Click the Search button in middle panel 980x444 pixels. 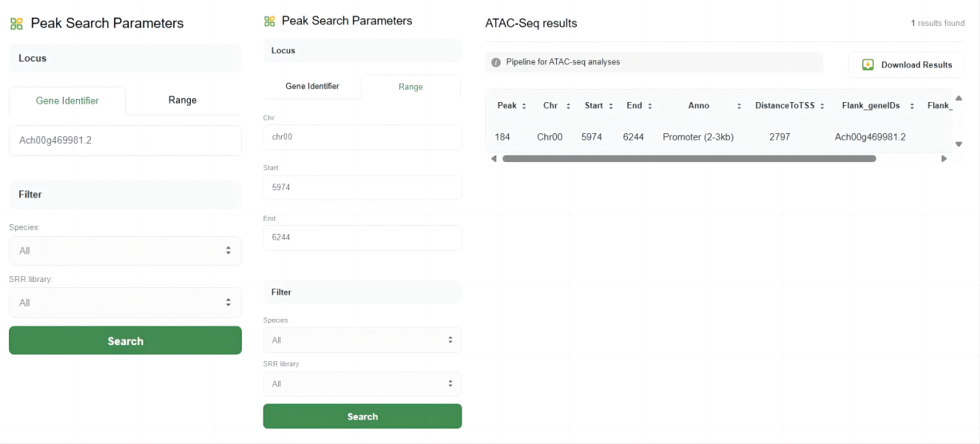[x=362, y=416]
